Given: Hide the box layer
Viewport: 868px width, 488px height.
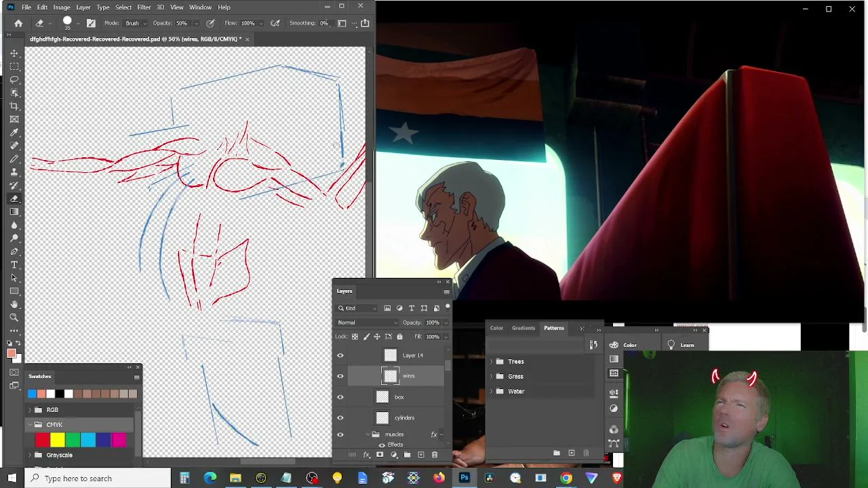Looking at the screenshot, I should click(340, 397).
